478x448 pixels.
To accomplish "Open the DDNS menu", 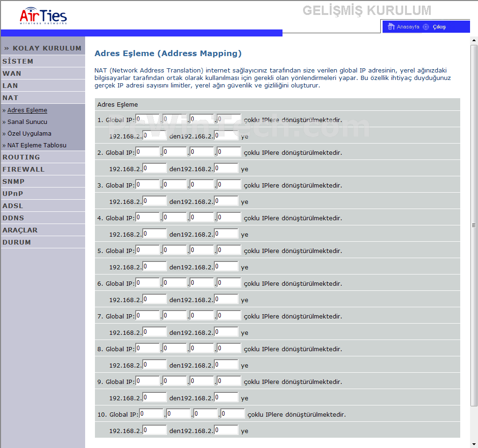I will coord(13,218).
